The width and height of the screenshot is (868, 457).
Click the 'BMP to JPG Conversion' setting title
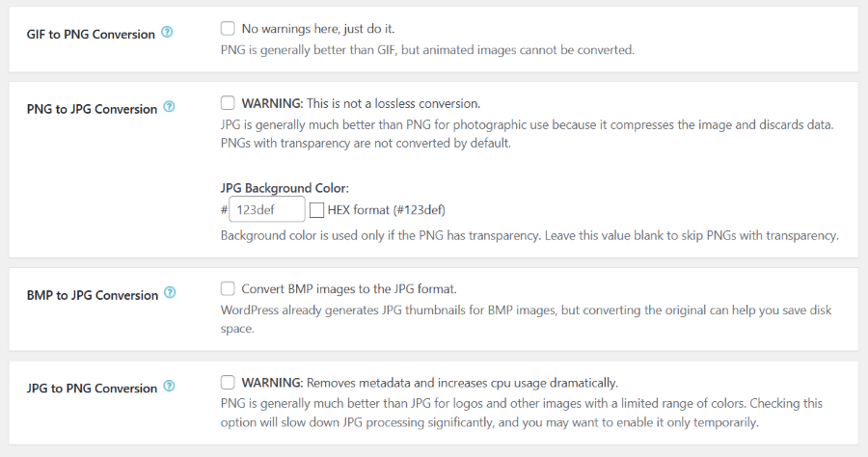93,295
